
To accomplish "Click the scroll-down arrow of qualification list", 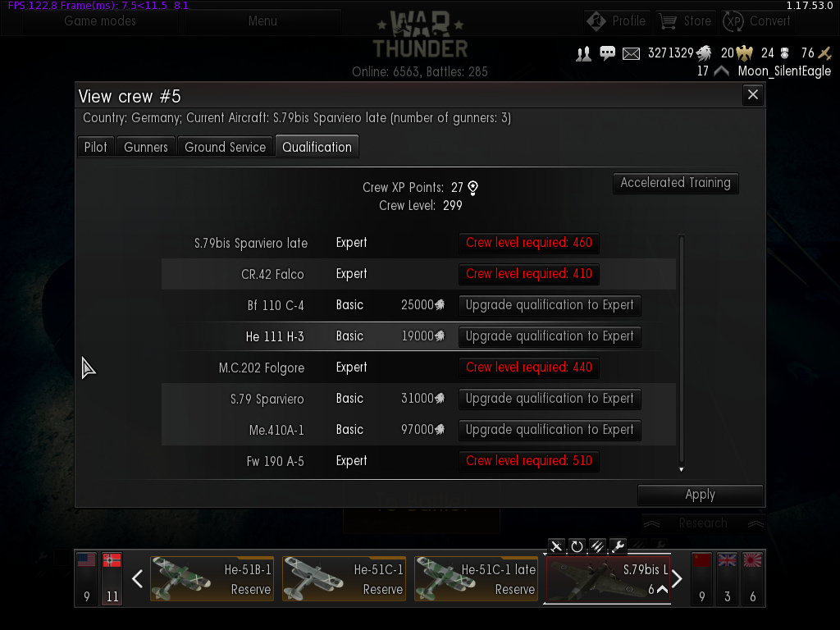I will click(682, 470).
